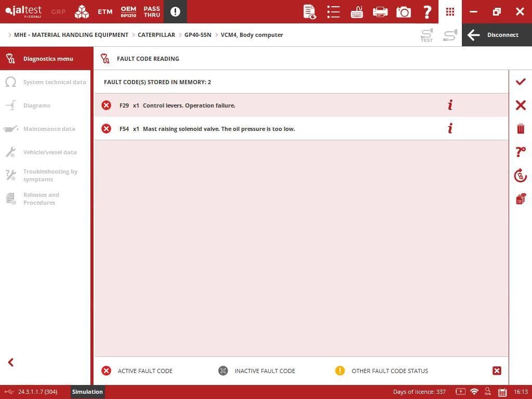Collapse the left sidebar with arrow
Viewport: 532px width, 399px height.
point(10,363)
